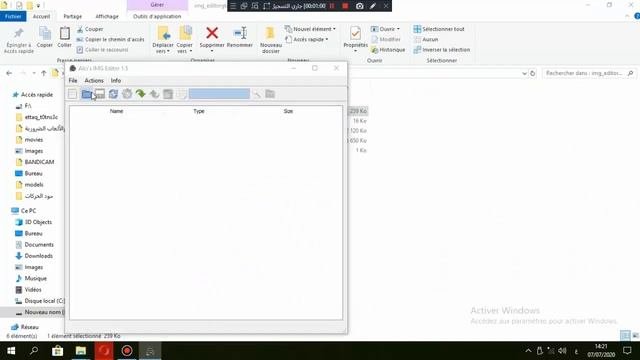The image size is (640, 360).
Task: Click the blue search field in IMG Editor toolbar
Action: pos(219,94)
